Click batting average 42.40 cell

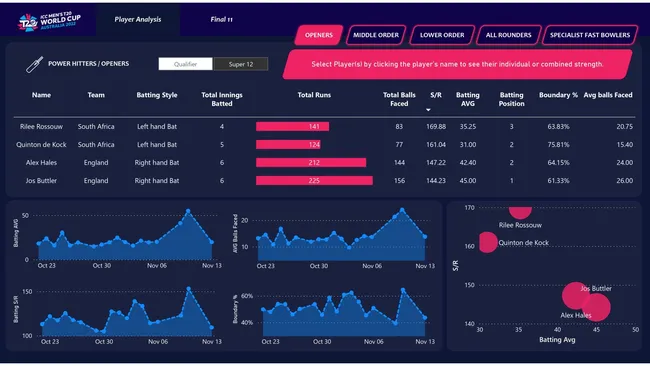(468, 162)
